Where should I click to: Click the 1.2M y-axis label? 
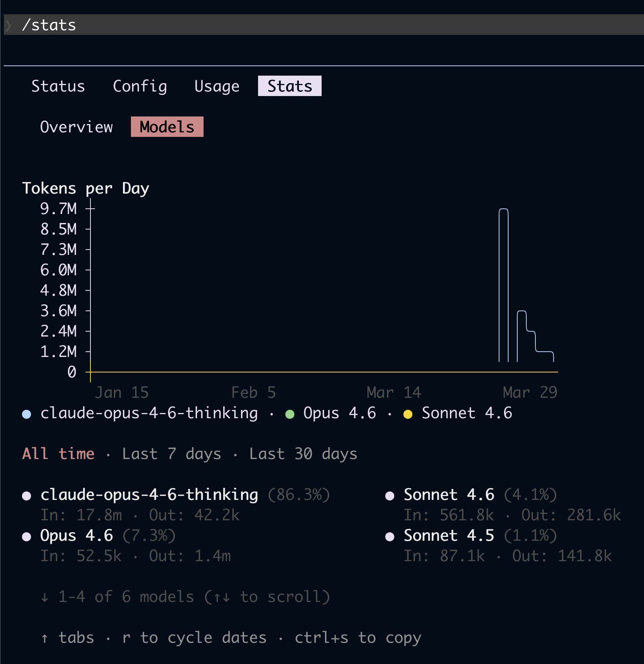coord(59,352)
